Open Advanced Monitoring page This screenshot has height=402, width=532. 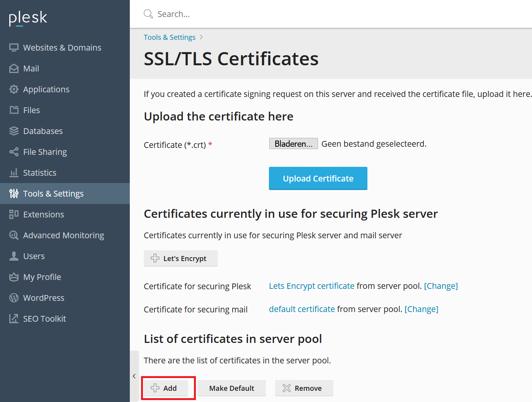65,235
